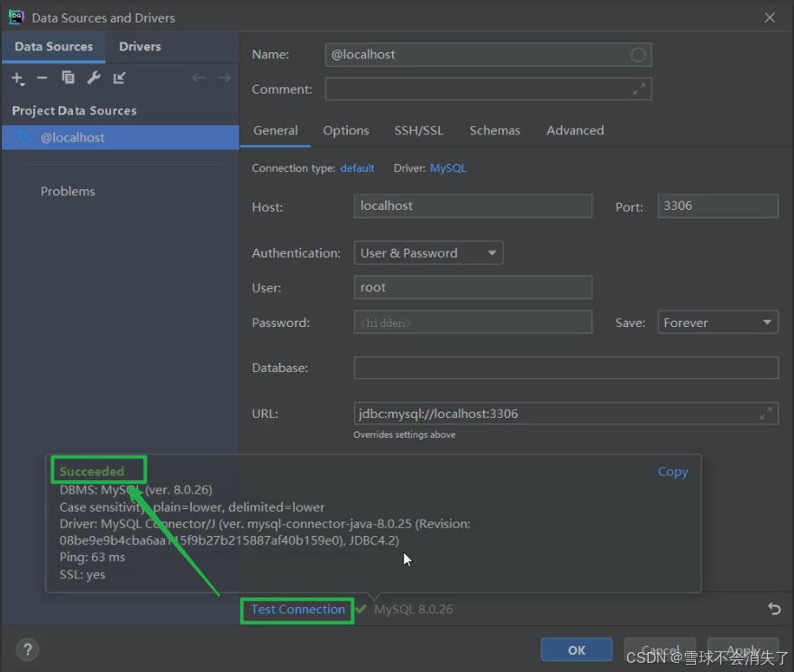The image size is (794, 672).
Task: Click the 'MySQL 8.0.26' status label
Action: (413, 609)
